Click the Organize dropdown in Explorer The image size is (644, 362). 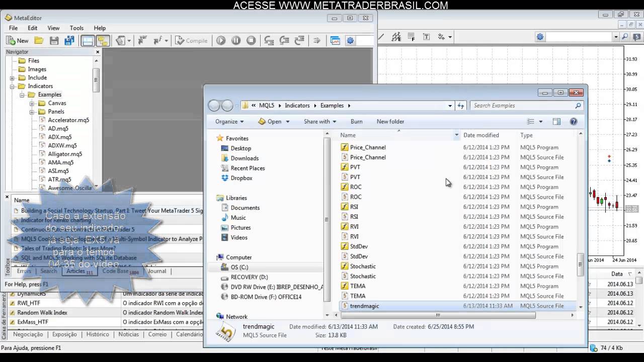tap(229, 122)
